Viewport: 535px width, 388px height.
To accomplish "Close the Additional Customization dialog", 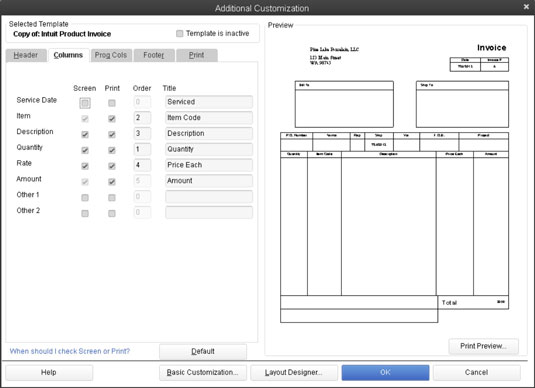I will pos(526,7).
